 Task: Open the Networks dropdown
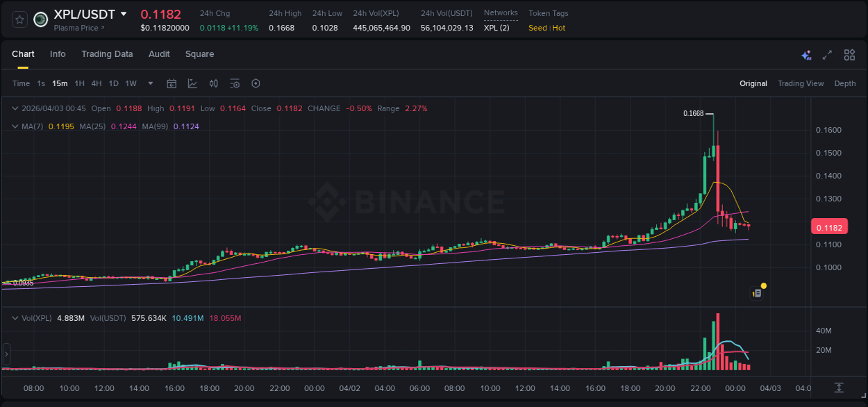pyautogui.click(x=501, y=13)
